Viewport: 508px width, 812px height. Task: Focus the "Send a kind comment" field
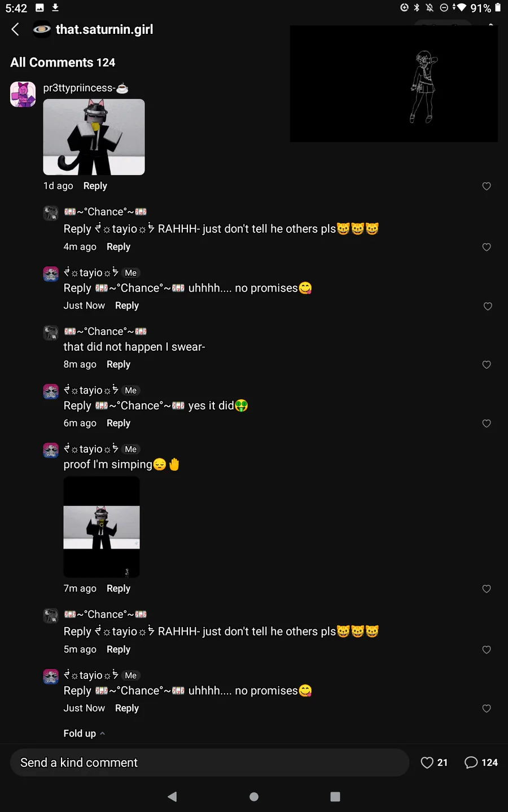209,762
